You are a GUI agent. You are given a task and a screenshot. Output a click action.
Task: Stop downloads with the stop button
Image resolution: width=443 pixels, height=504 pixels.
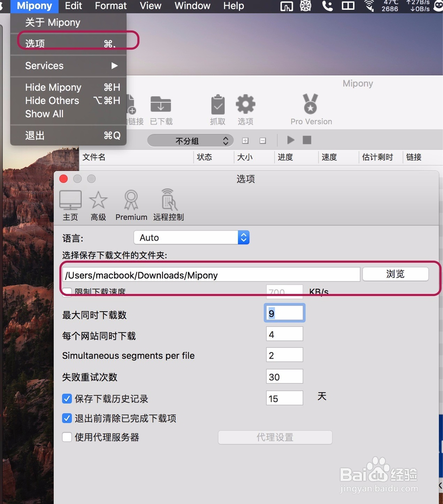point(307,140)
